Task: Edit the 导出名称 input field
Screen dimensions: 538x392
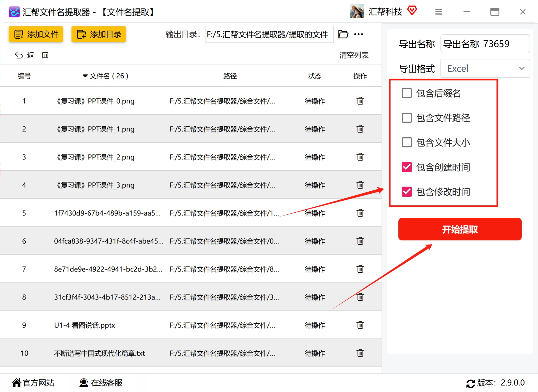Action: pos(485,44)
